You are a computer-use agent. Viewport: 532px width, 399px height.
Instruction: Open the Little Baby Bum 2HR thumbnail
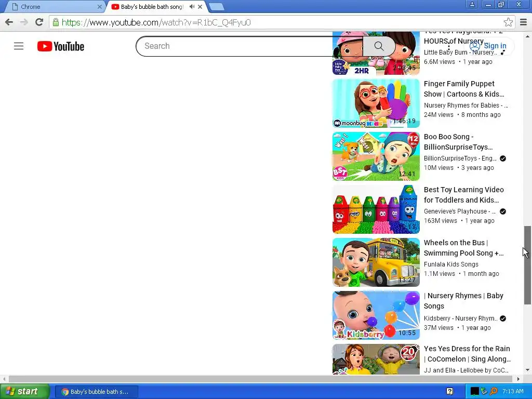click(376, 53)
